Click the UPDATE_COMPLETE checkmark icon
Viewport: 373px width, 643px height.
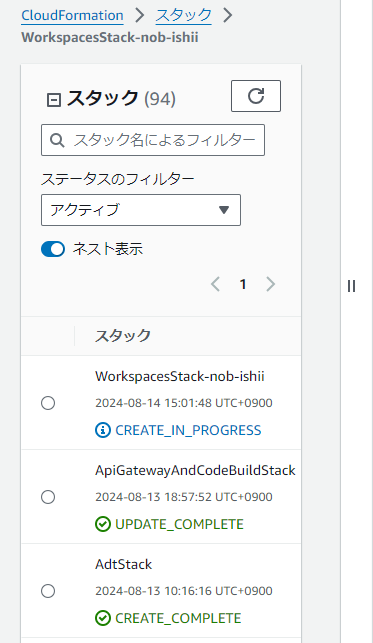pos(102,524)
